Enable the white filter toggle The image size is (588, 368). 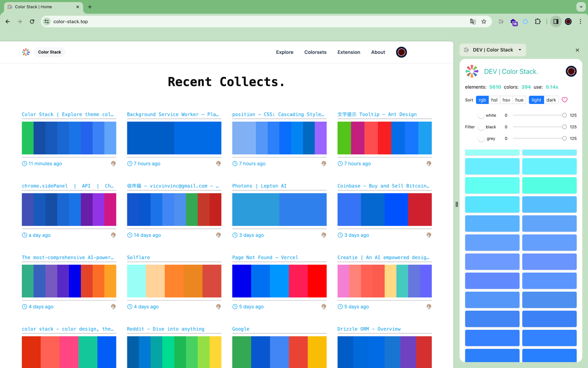click(x=482, y=115)
